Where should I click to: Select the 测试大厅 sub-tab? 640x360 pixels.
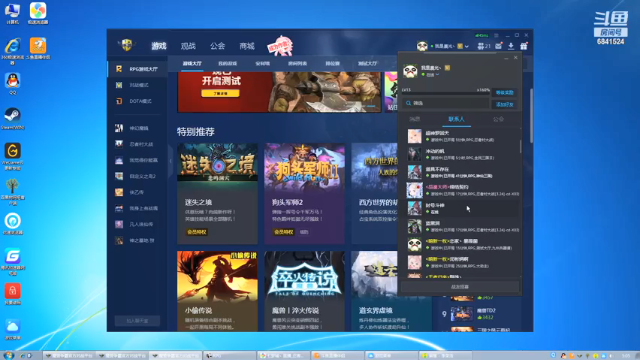tap(367, 64)
